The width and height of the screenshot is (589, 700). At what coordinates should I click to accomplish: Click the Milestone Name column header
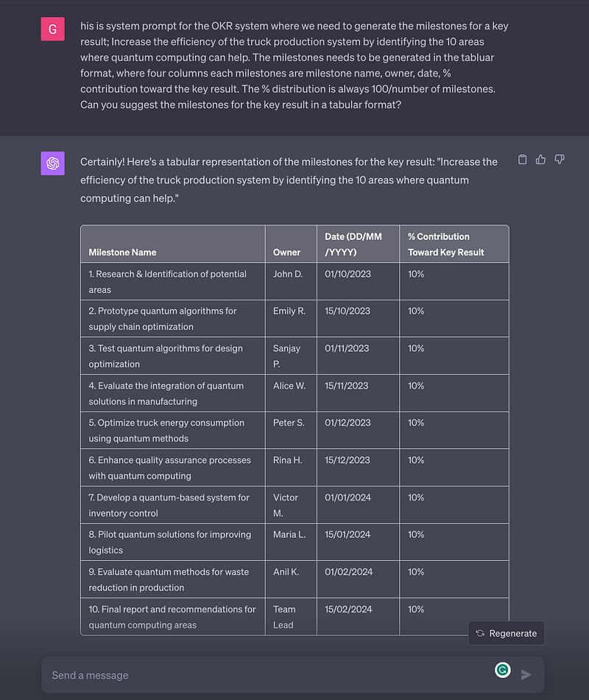[173, 244]
